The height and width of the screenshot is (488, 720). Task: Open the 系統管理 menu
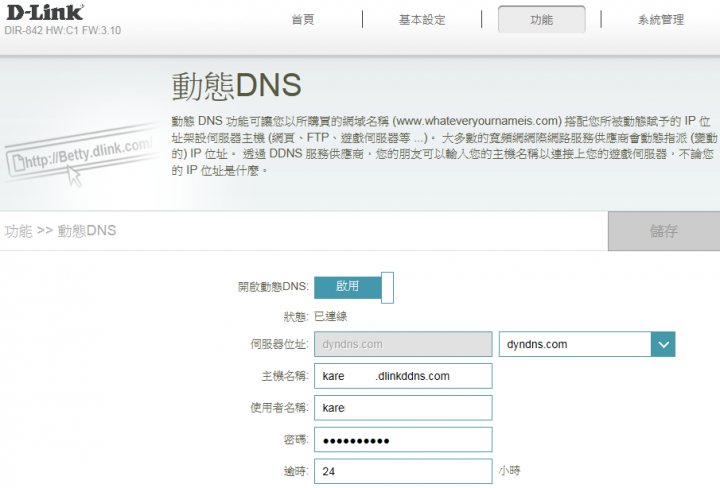coord(661,20)
